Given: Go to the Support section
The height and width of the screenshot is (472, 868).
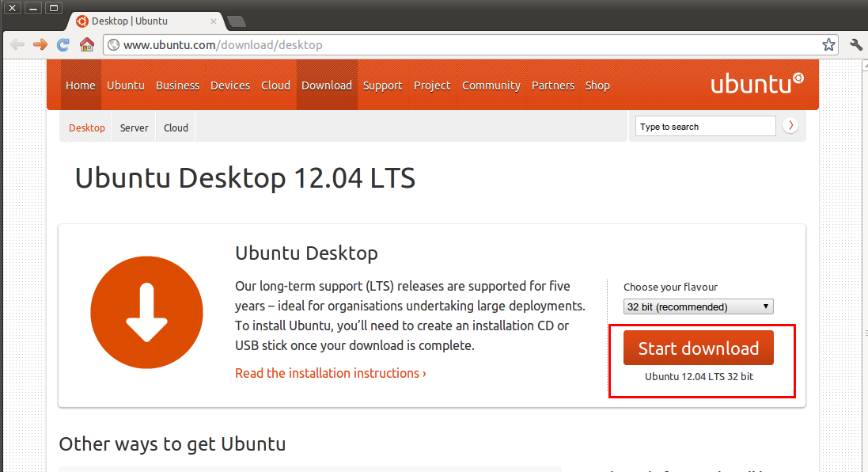Looking at the screenshot, I should (x=382, y=86).
